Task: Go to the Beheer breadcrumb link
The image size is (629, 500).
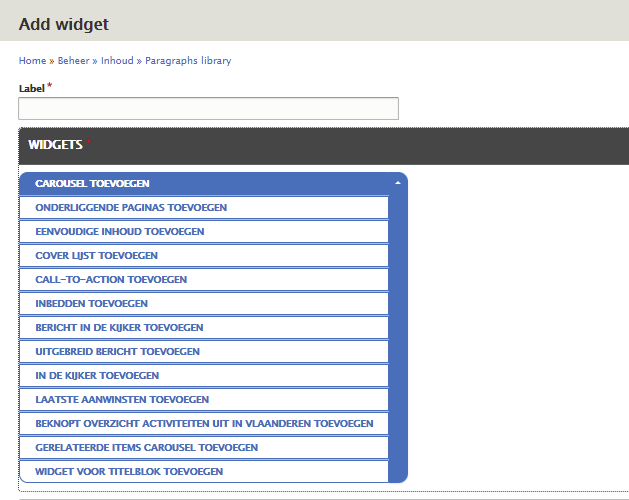Action: [73, 61]
